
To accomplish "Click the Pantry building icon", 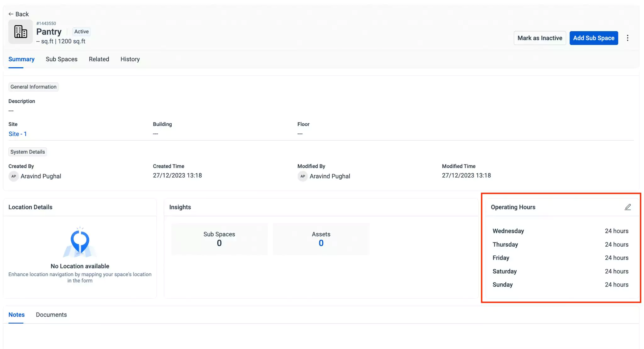I will (20, 32).
